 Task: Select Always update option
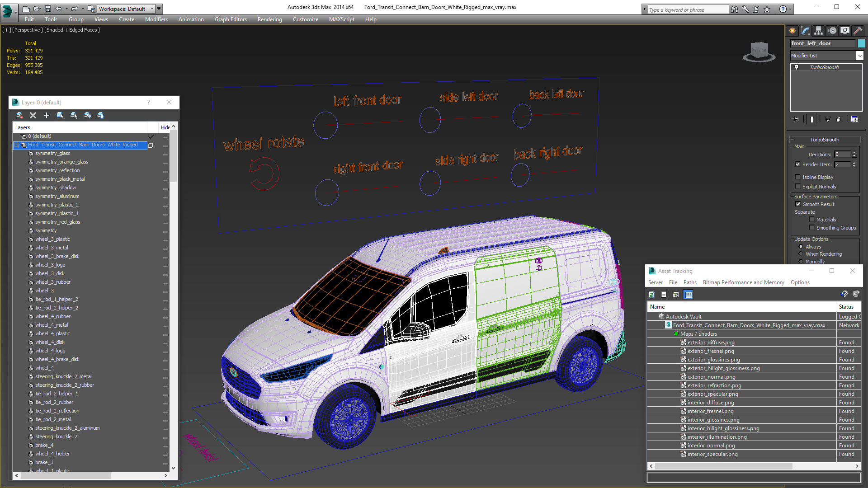(x=801, y=247)
